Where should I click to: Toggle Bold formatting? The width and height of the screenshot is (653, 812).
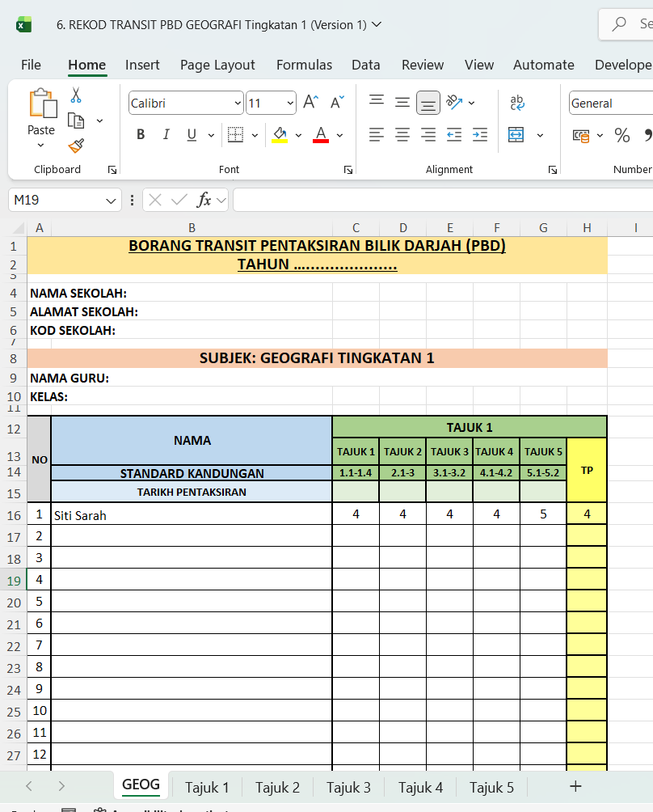(141, 135)
